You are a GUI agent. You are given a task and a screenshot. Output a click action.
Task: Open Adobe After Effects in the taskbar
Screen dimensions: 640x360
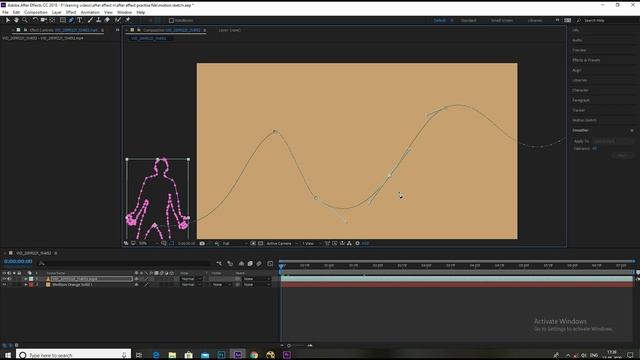[x=238, y=355]
